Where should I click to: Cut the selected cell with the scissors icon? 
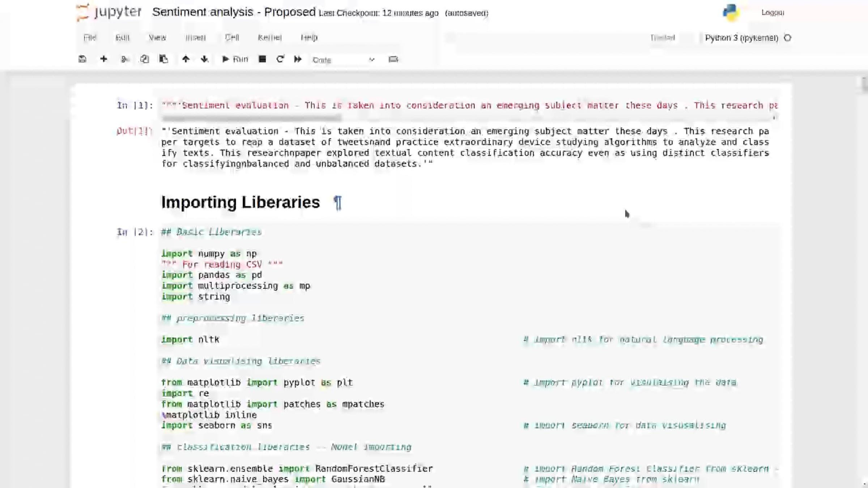click(125, 59)
